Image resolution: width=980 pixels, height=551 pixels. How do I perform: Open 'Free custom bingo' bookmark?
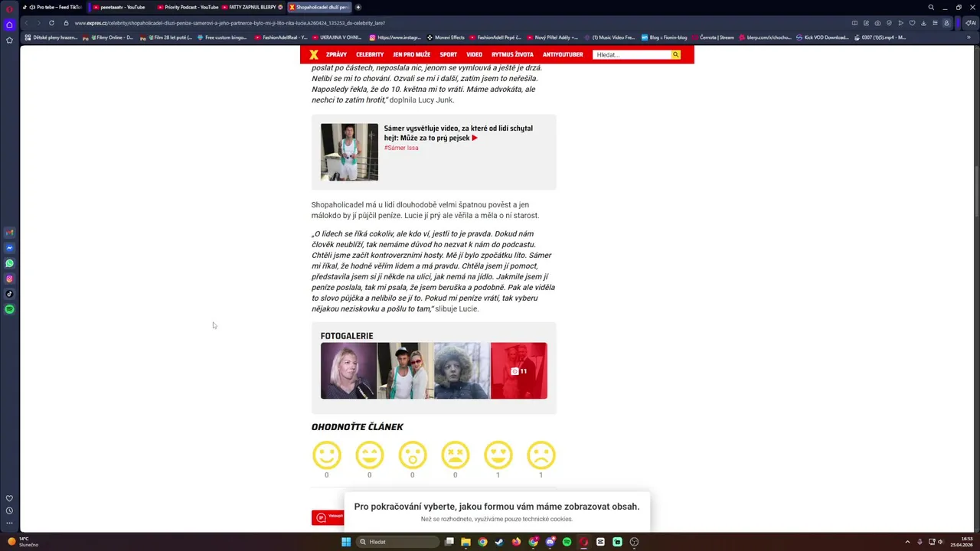(x=222, y=37)
